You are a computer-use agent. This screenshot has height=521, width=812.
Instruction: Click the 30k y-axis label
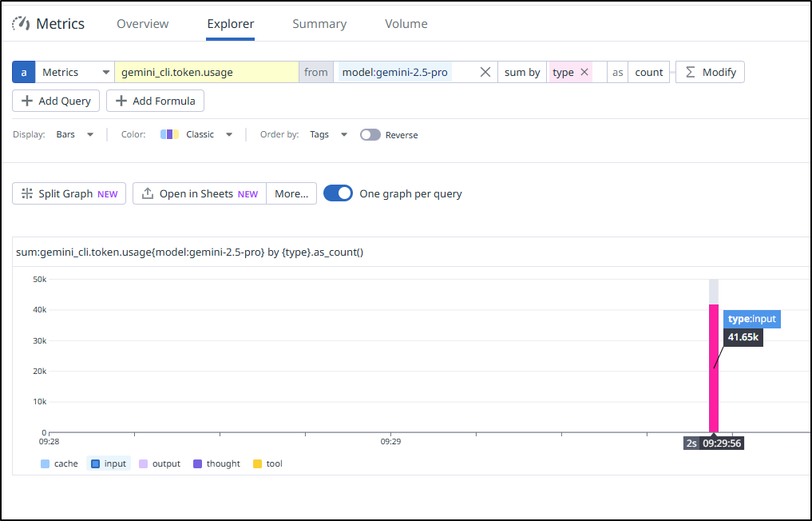[39, 340]
